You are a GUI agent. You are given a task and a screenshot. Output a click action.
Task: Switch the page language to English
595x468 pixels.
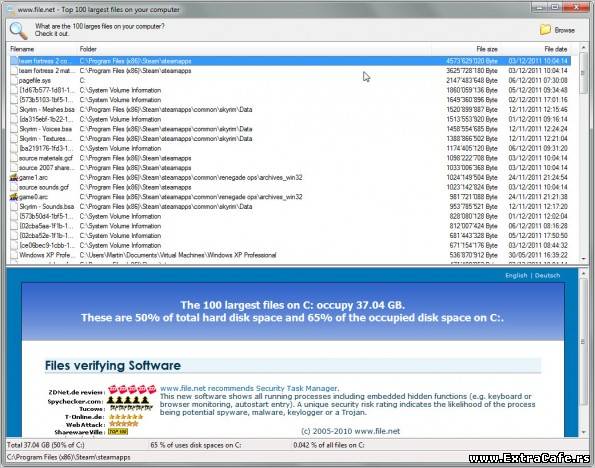point(516,276)
